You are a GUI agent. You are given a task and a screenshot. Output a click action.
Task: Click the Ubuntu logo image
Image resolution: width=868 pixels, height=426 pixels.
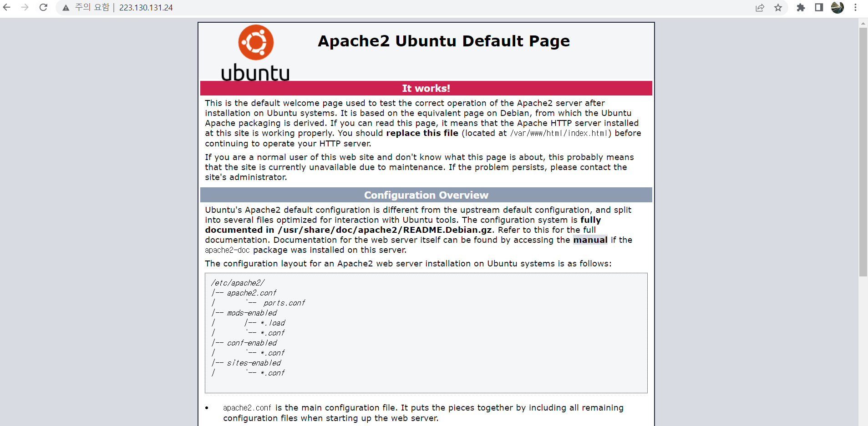tap(255, 53)
